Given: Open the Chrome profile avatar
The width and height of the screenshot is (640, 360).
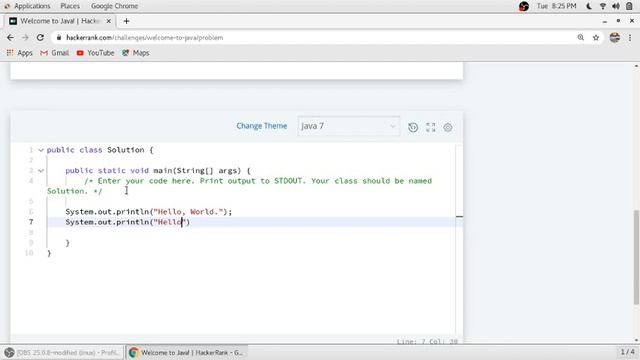Looking at the screenshot, I should [615, 38].
